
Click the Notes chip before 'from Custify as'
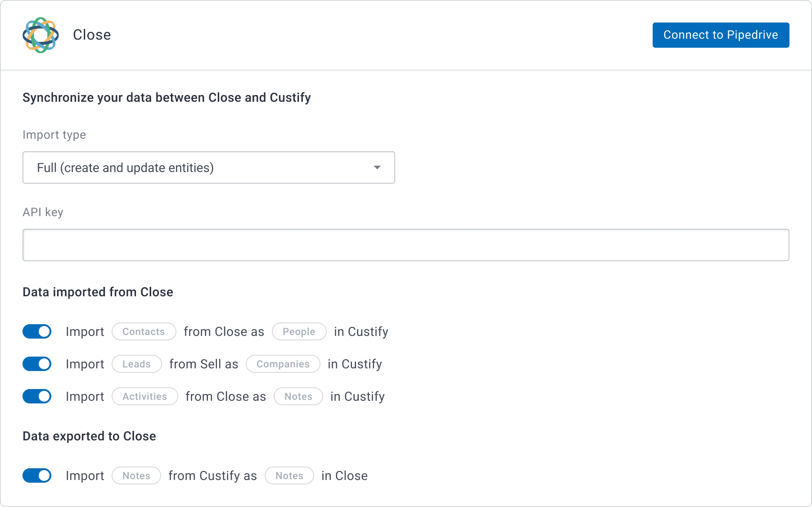point(136,475)
